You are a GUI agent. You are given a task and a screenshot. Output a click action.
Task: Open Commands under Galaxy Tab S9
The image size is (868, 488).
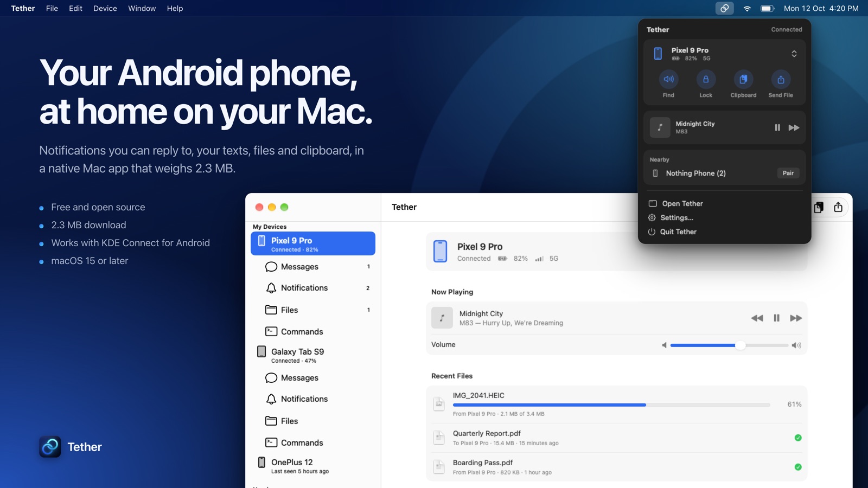tap(313, 443)
